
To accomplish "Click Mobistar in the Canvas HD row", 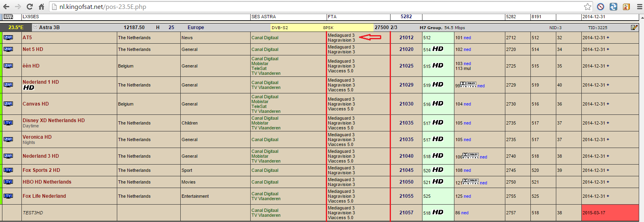I will pyautogui.click(x=260, y=101).
